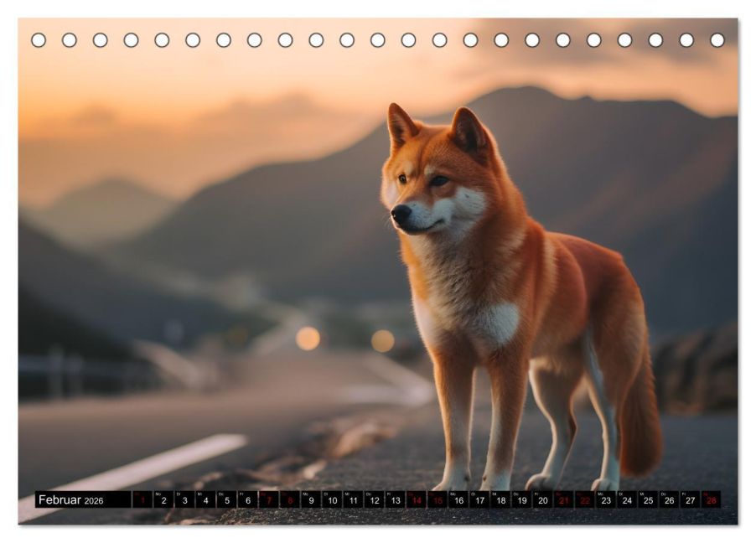
Task: Select day 9 in the calendar strip
Action: pos(311,499)
